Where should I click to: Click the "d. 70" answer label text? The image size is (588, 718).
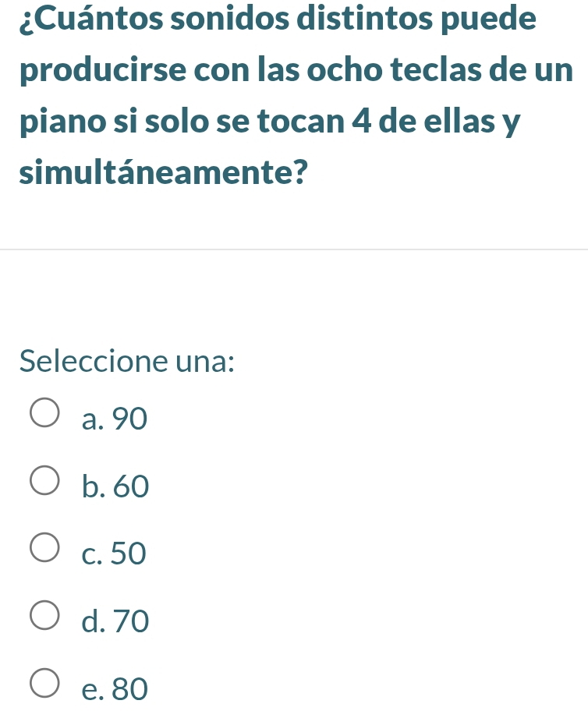[x=115, y=621]
